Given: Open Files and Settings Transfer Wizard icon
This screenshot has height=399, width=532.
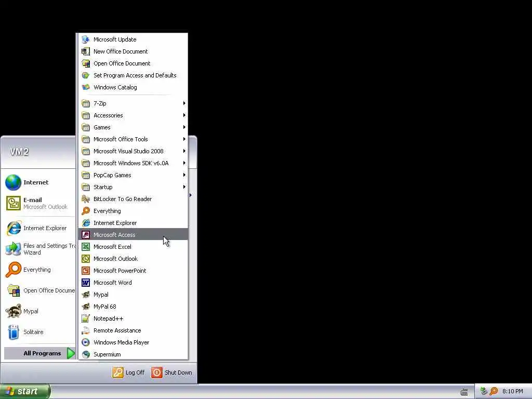Looking at the screenshot, I should coord(13,249).
